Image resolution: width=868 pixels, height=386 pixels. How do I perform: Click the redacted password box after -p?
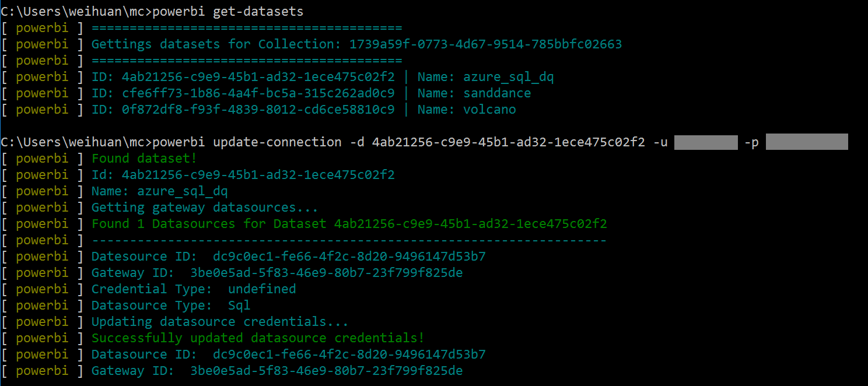806,142
